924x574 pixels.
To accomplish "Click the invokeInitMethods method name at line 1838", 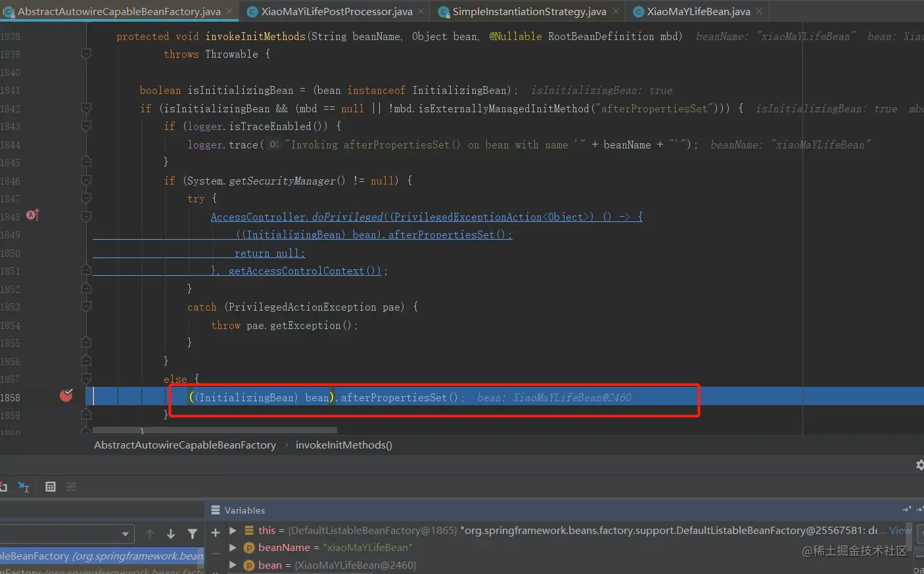I will tap(256, 36).
